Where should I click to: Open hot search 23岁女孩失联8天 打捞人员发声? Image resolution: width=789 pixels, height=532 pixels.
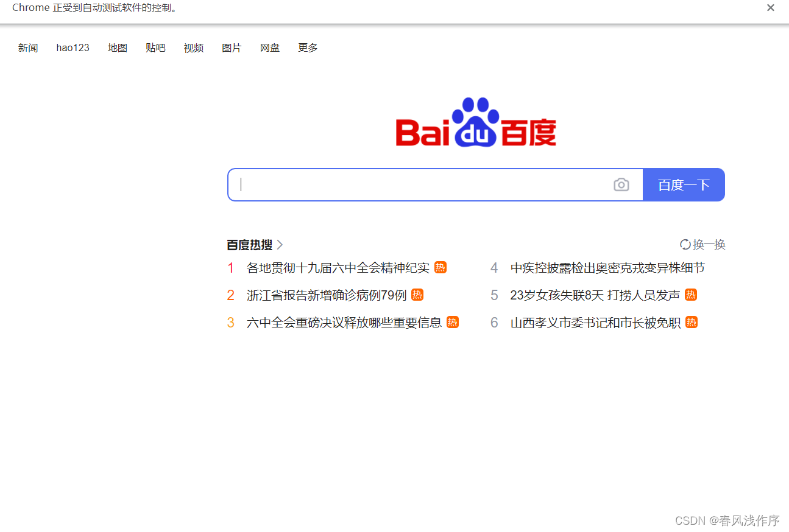595,295
